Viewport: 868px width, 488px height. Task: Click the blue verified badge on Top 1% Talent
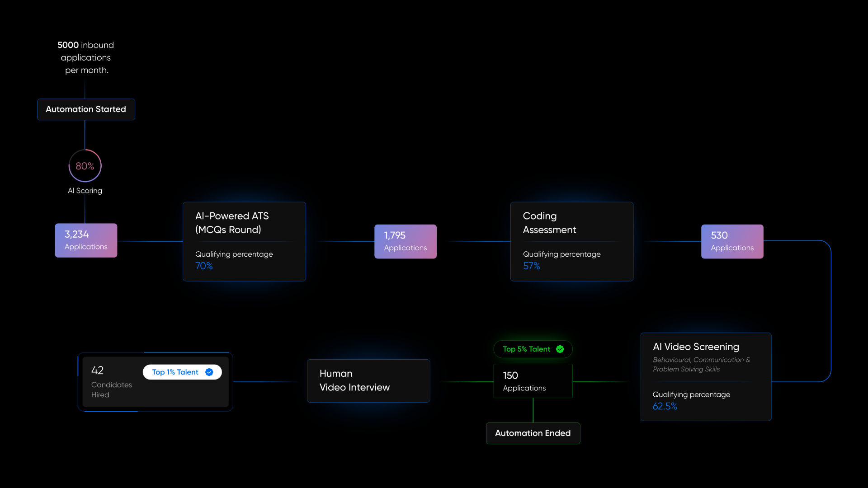coord(209,372)
